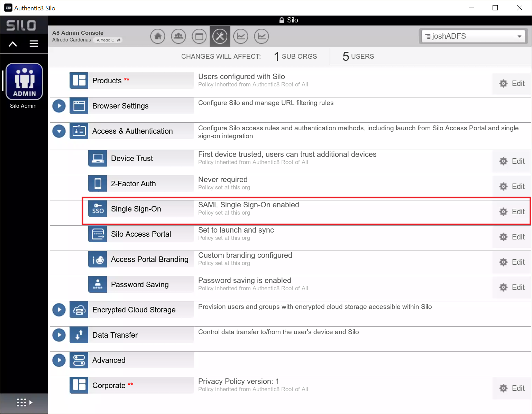Click the Data Transfer arrows icon

point(79,335)
